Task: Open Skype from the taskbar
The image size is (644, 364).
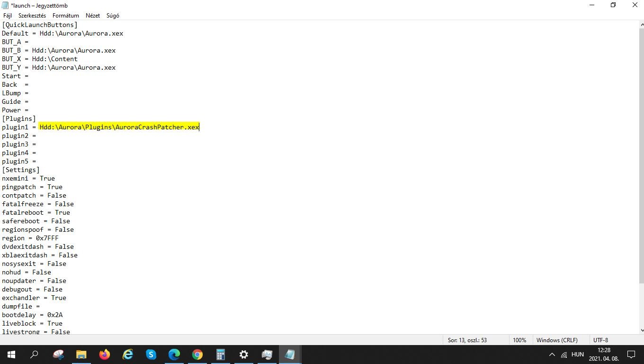Action: 151,354
